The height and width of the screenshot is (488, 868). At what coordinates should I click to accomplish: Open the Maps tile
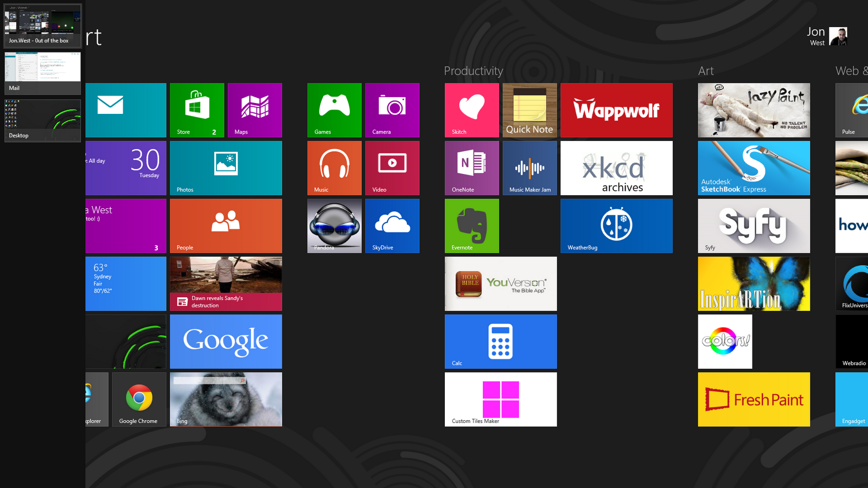255,110
